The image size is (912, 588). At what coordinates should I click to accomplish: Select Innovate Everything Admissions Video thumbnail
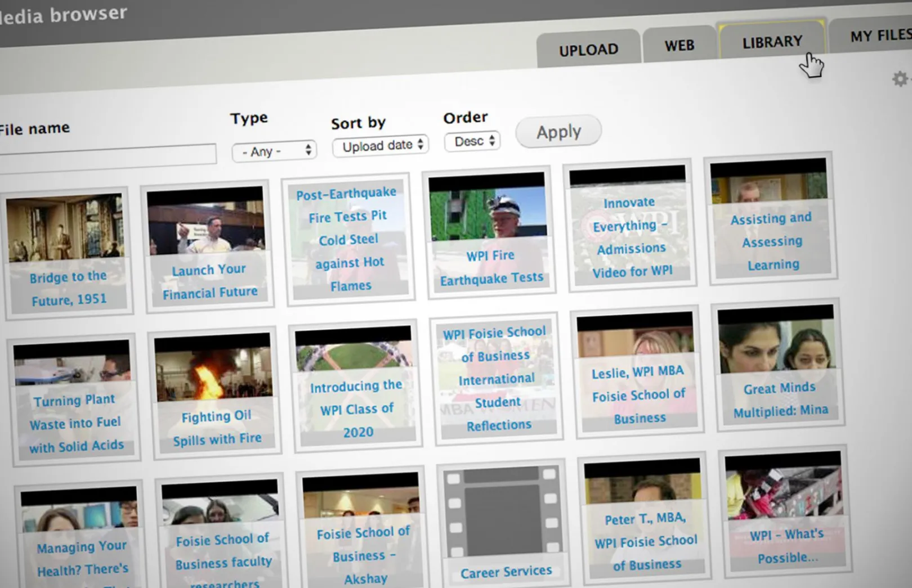point(630,226)
